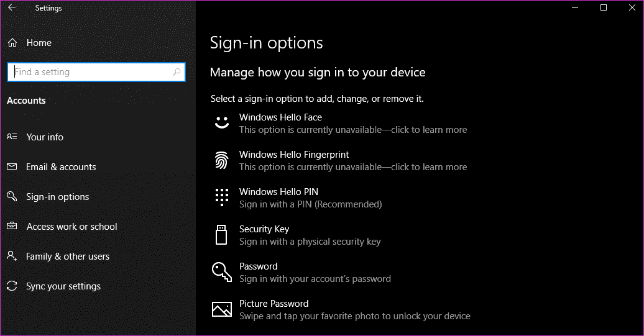Open Access work or school

click(x=72, y=227)
